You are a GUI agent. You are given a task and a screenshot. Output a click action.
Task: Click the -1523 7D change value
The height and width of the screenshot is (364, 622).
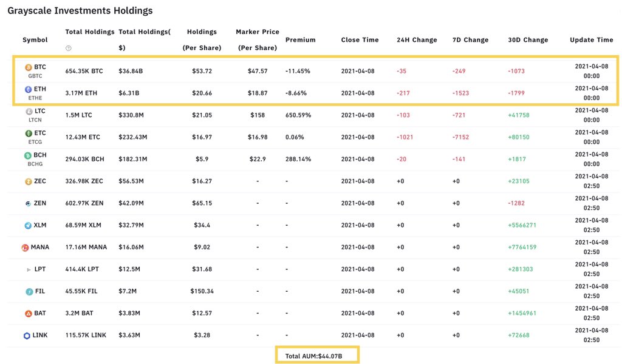pyautogui.click(x=460, y=93)
